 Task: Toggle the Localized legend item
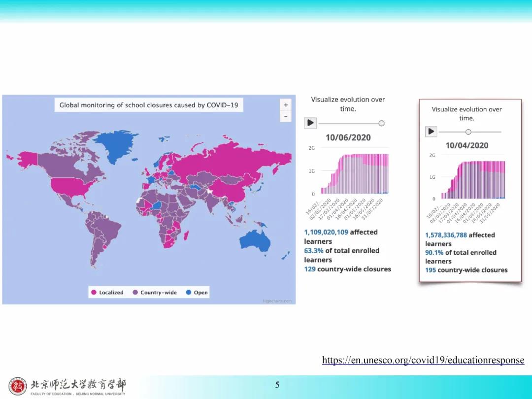click(x=107, y=293)
